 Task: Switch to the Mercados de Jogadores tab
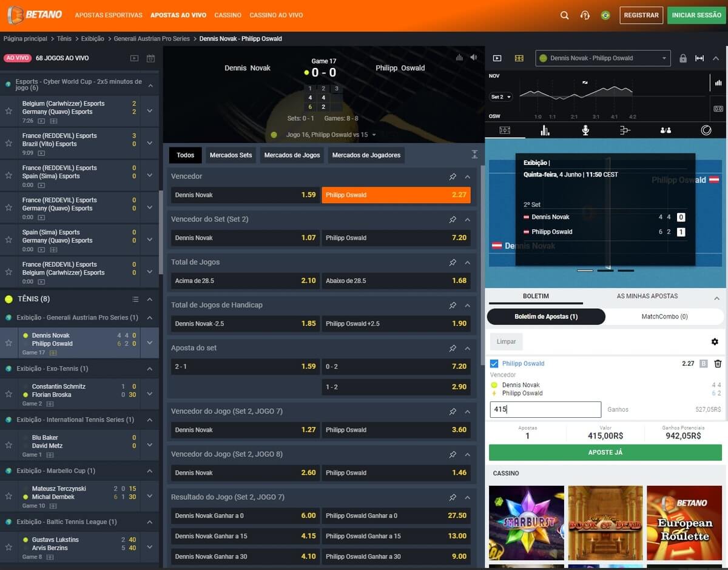coord(366,155)
